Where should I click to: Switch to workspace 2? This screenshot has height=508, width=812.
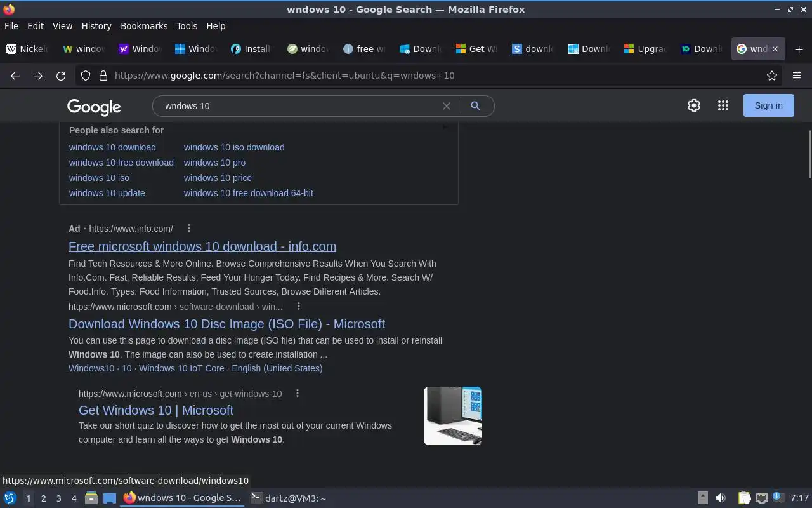(43, 498)
